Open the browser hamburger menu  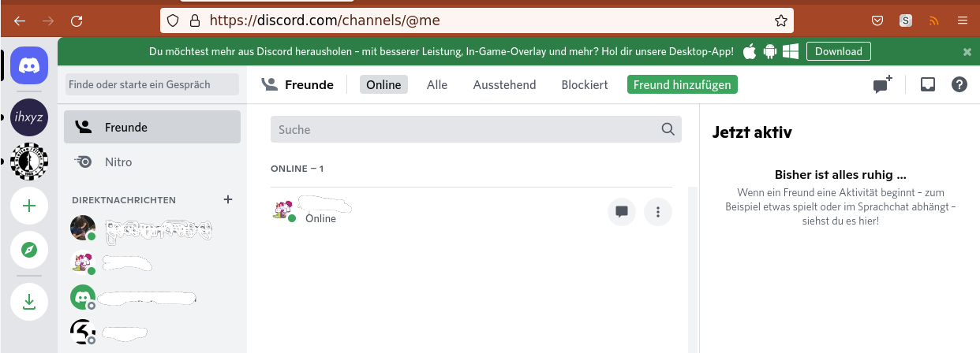pyautogui.click(x=963, y=20)
